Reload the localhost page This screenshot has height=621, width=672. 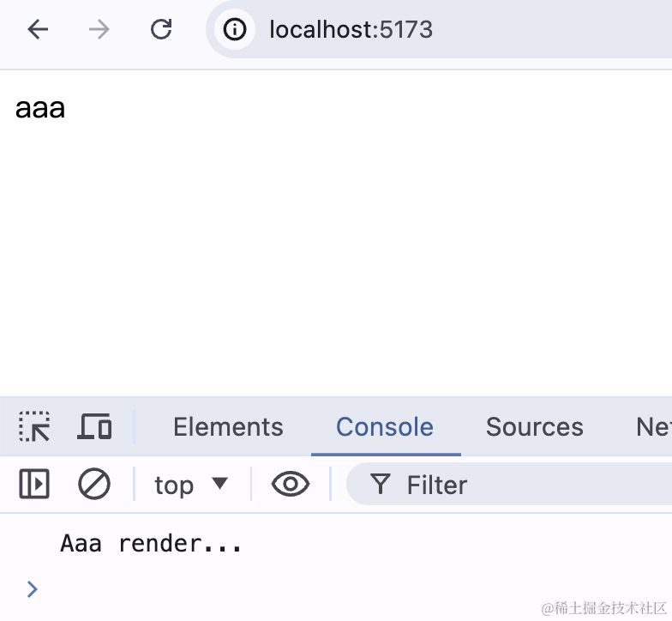coord(161,30)
